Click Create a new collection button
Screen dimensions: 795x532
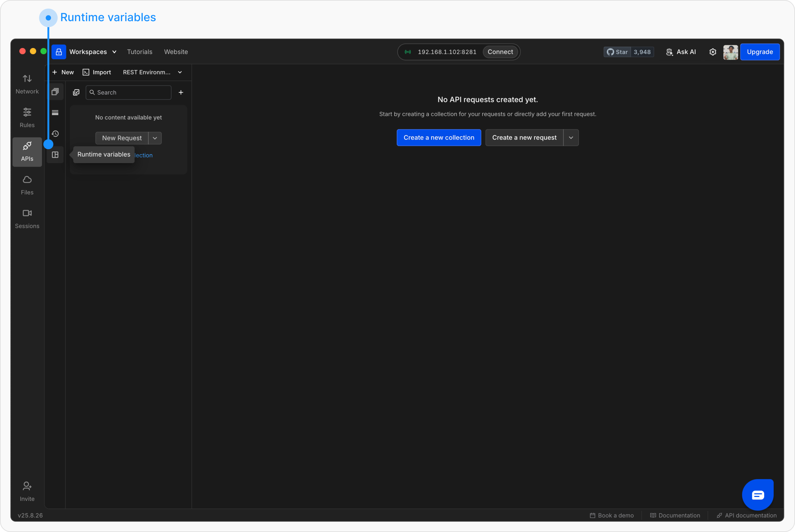coord(439,137)
